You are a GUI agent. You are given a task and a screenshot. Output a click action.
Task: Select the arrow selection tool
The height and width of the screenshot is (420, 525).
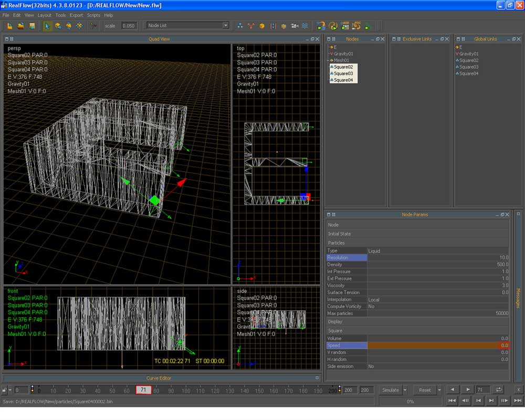[47, 26]
